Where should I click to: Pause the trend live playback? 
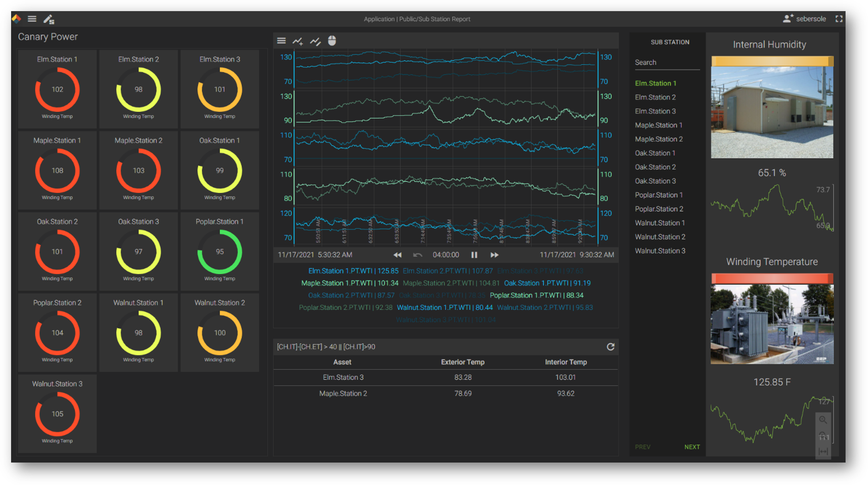click(474, 255)
